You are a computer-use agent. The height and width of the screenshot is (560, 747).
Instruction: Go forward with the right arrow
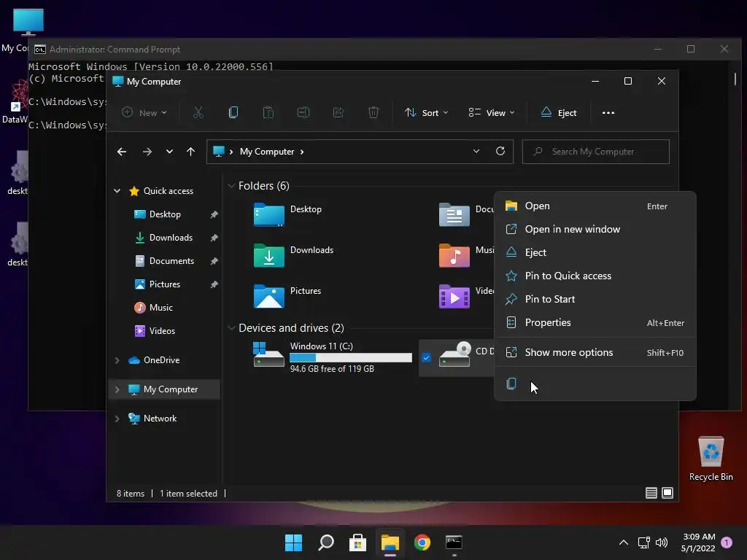[x=147, y=152]
